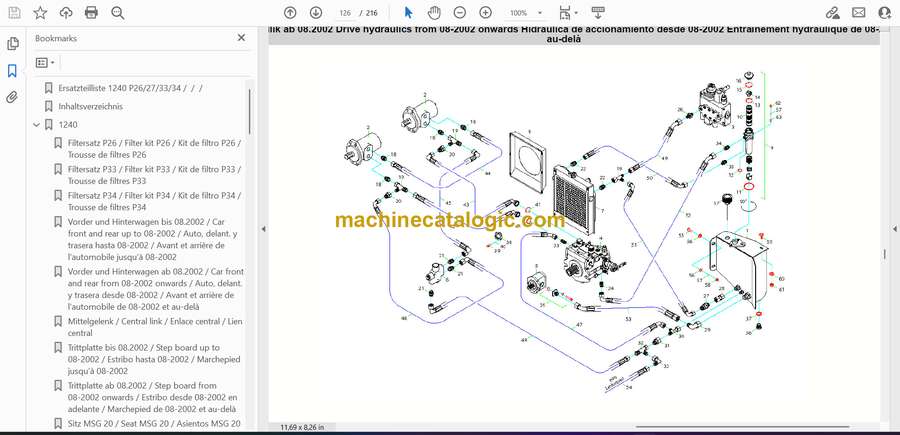Viewport: 900px width, 435px height.
Task: Toggle the Bookmarks panel sidebar icon
Action: 12,71
